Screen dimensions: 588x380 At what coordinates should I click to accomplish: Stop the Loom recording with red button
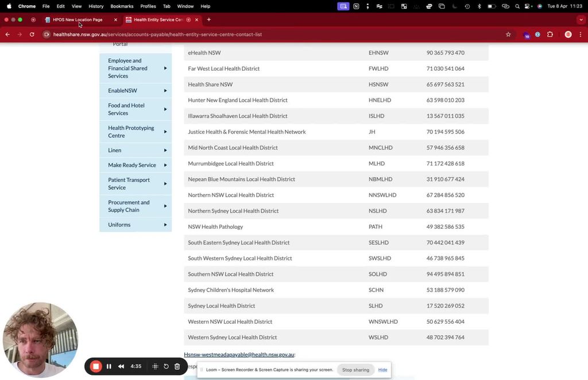click(x=96, y=366)
